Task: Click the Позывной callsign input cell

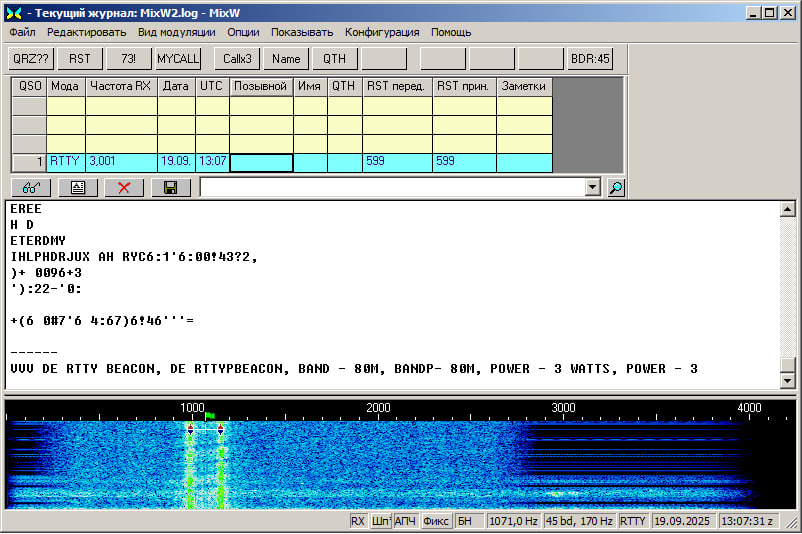Action: 261,162
